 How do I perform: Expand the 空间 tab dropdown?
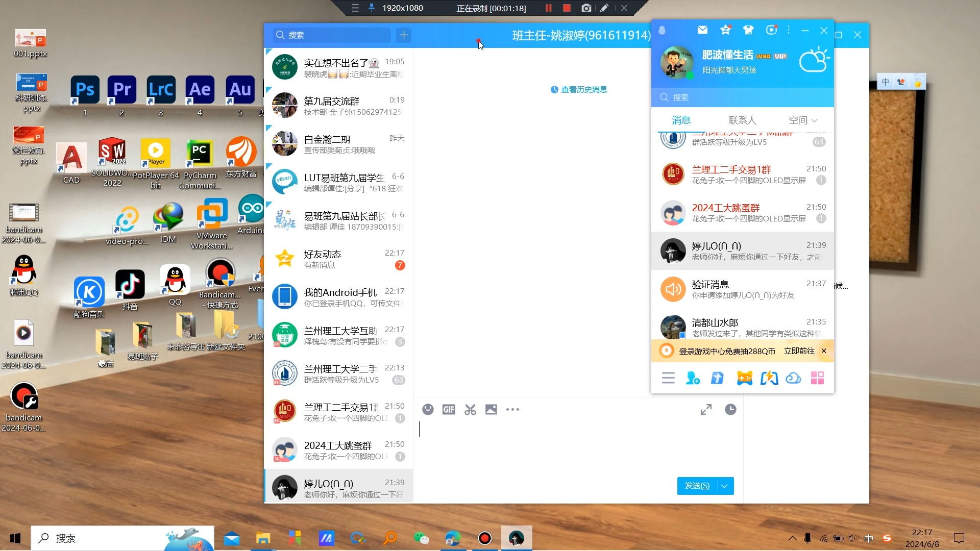tap(815, 121)
